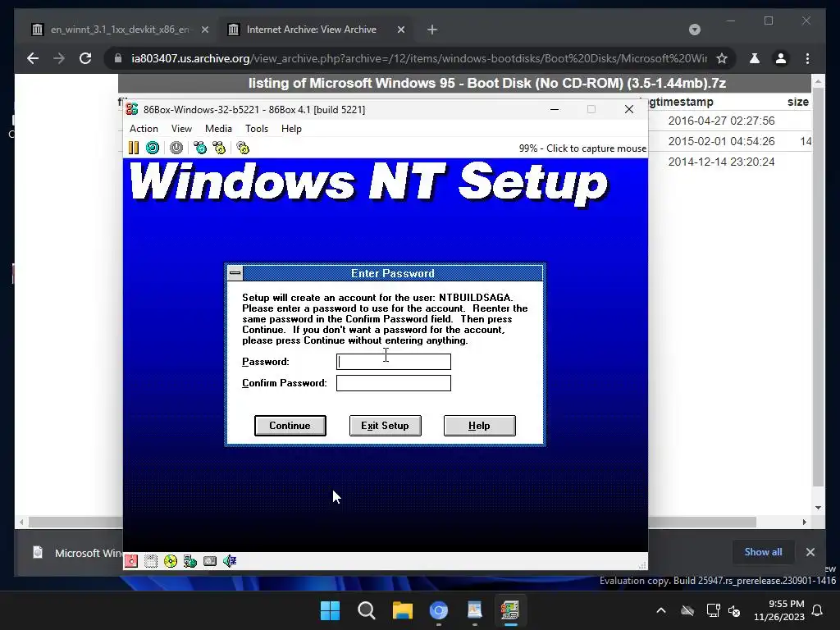Open the Chrome profile icon
Screen dimensions: 840x630
(x=781, y=58)
